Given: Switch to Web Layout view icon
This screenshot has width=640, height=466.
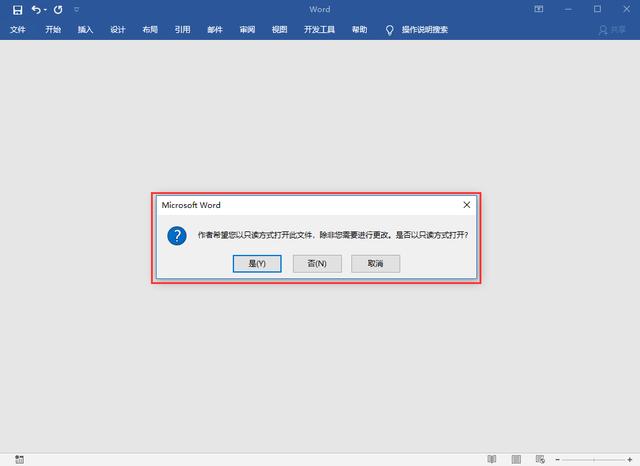Looking at the screenshot, I should (540, 459).
